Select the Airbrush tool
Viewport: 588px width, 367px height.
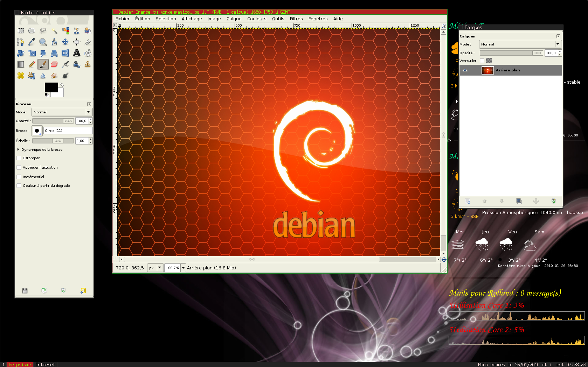coord(65,64)
